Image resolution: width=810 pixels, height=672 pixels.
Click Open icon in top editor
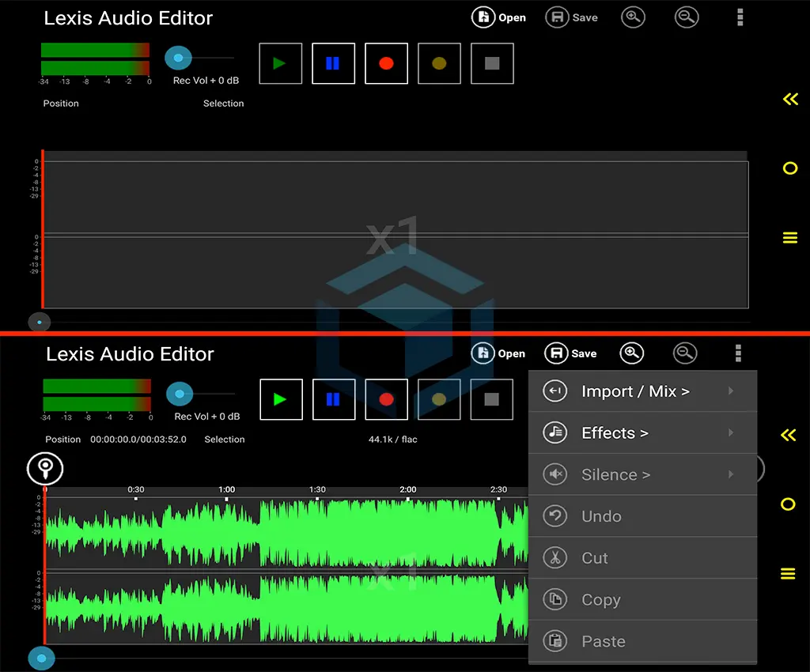point(483,17)
